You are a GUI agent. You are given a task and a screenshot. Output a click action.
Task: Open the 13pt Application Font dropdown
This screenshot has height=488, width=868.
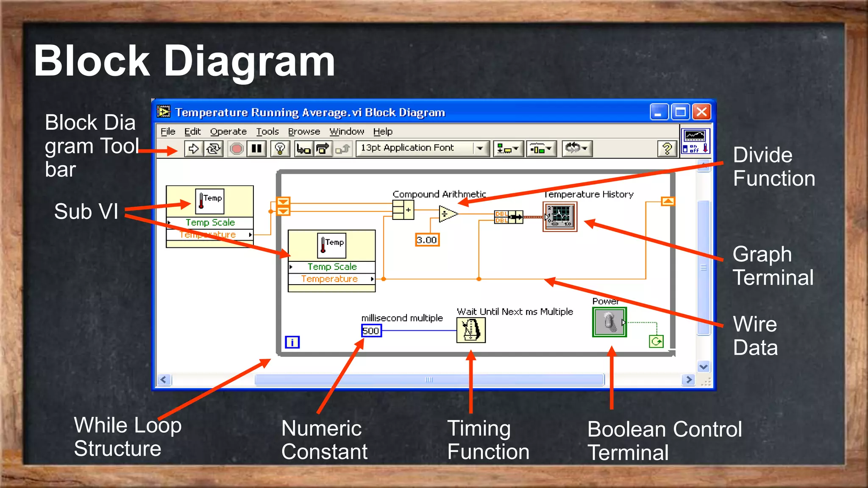(423, 148)
